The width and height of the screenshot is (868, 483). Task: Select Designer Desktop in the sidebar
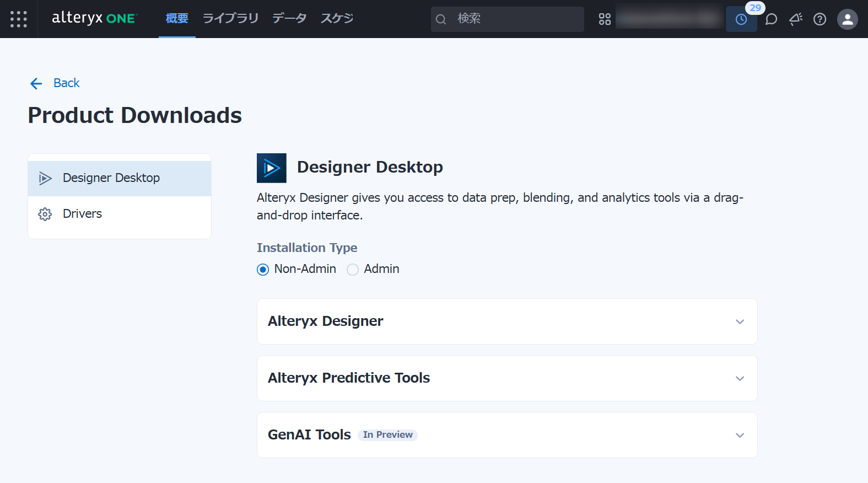[120, 178]
